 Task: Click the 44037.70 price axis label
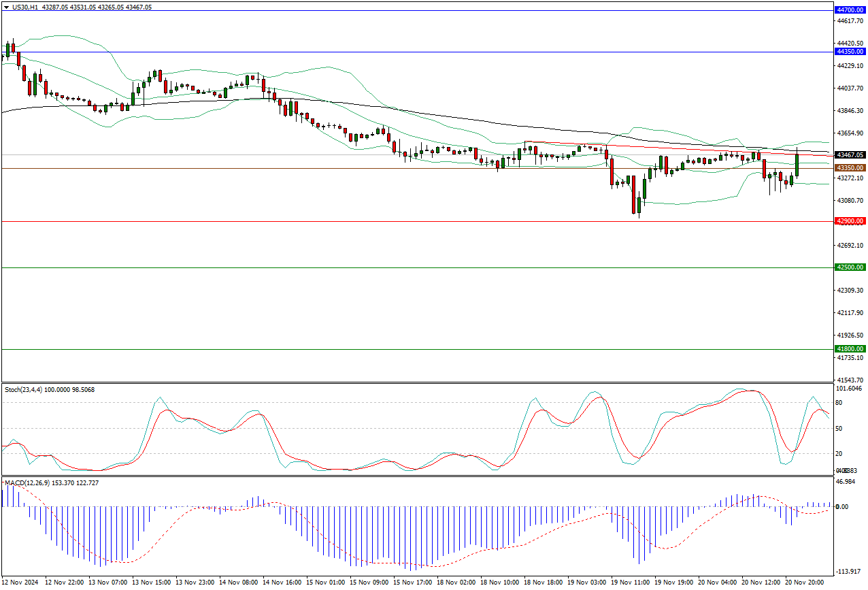848,88
